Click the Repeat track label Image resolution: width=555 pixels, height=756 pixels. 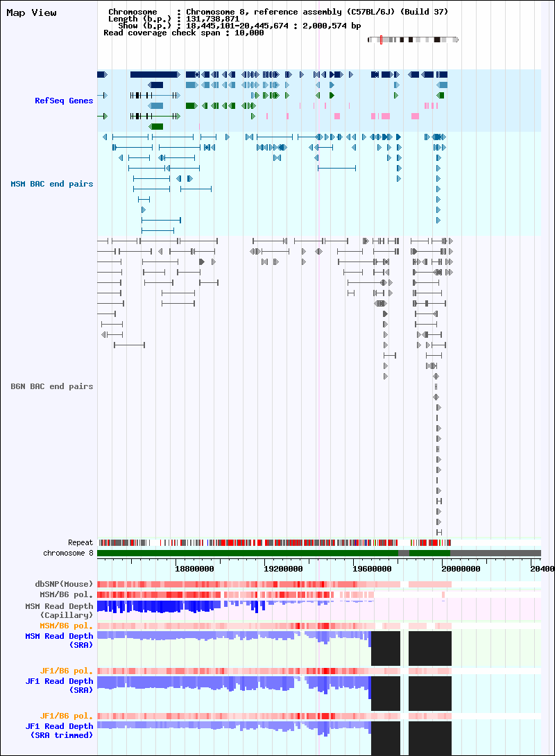click(80, 542)
